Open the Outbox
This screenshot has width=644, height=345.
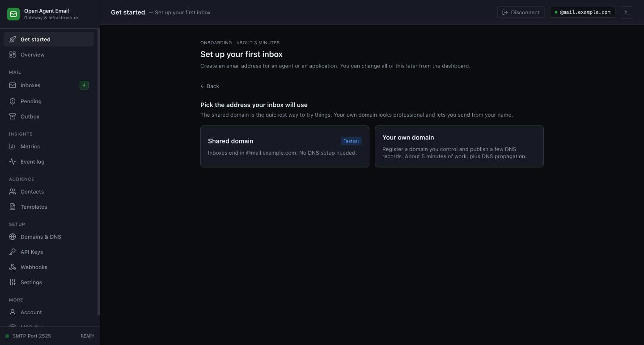tap(49, 117)
